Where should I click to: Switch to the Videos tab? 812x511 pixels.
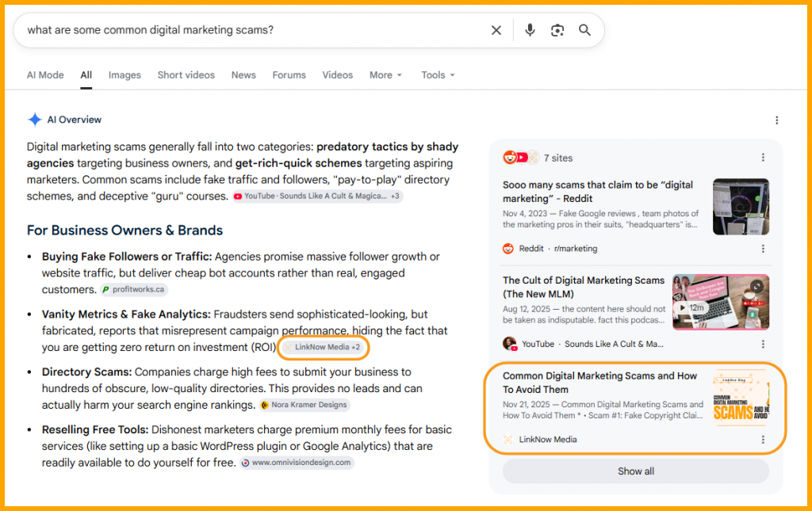tap(337, 75)
